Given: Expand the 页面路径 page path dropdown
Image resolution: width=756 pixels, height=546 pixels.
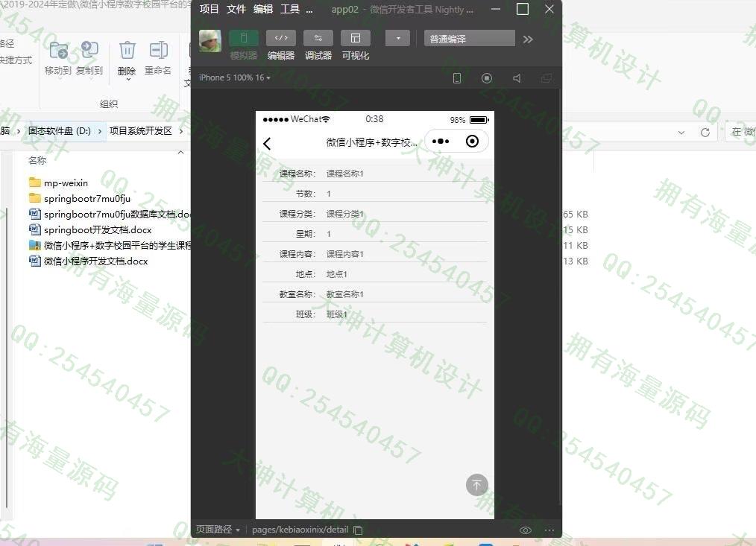Looking at the screenshot, I should coord(218,530).
